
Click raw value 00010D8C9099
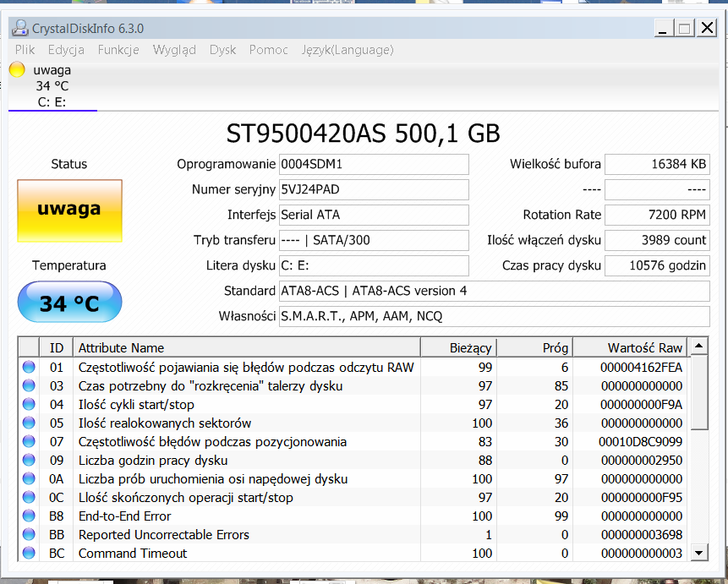coord(640,441)
